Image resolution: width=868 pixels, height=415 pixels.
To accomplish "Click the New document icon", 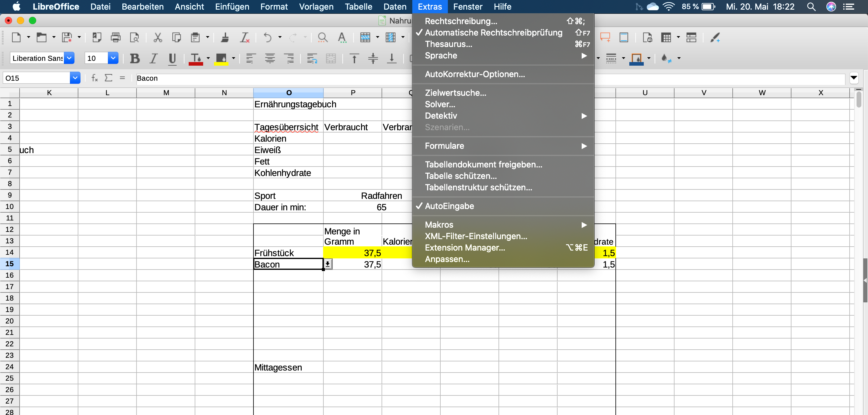I will (x=16, y=37).
